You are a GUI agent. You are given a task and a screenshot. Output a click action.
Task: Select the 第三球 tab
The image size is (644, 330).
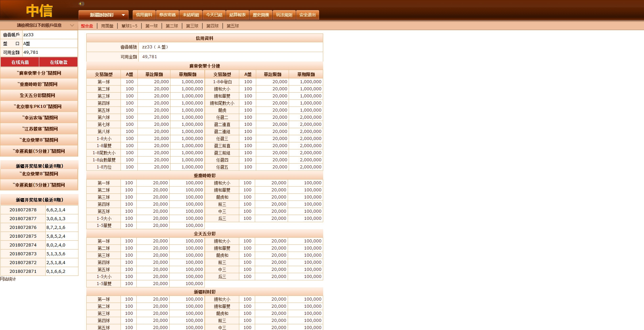click(x=192, y=26)
